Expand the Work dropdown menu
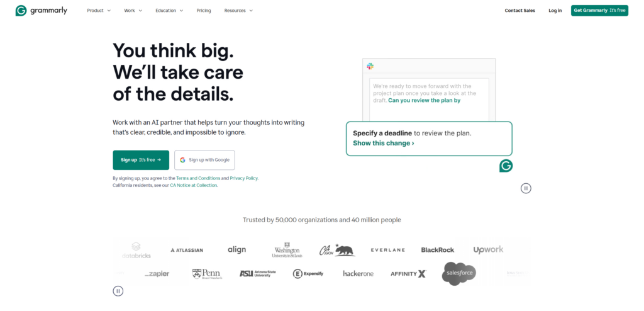Screen dimensions: 644x311 tap(133, 11)
